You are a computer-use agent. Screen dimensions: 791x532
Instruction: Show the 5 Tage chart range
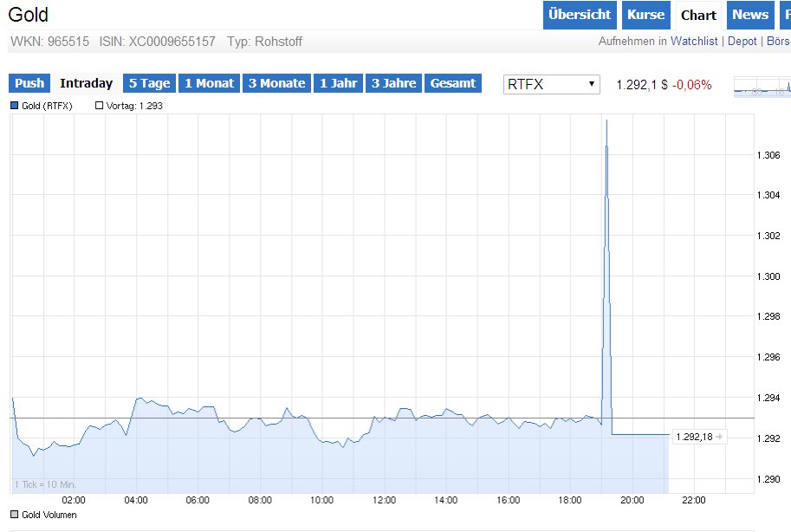pyautogui.click(x=149, y=83)
